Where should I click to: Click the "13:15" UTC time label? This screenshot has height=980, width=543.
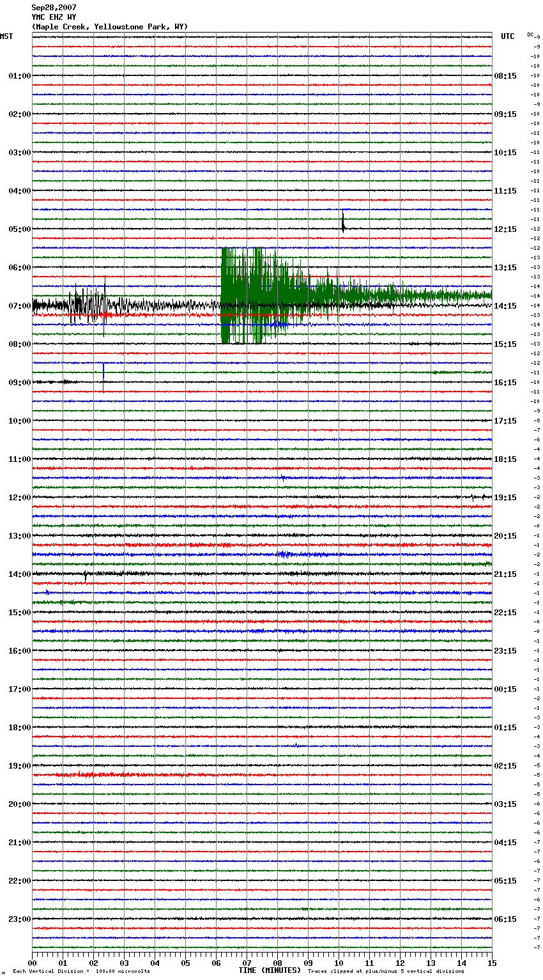(x=505, y=268)
